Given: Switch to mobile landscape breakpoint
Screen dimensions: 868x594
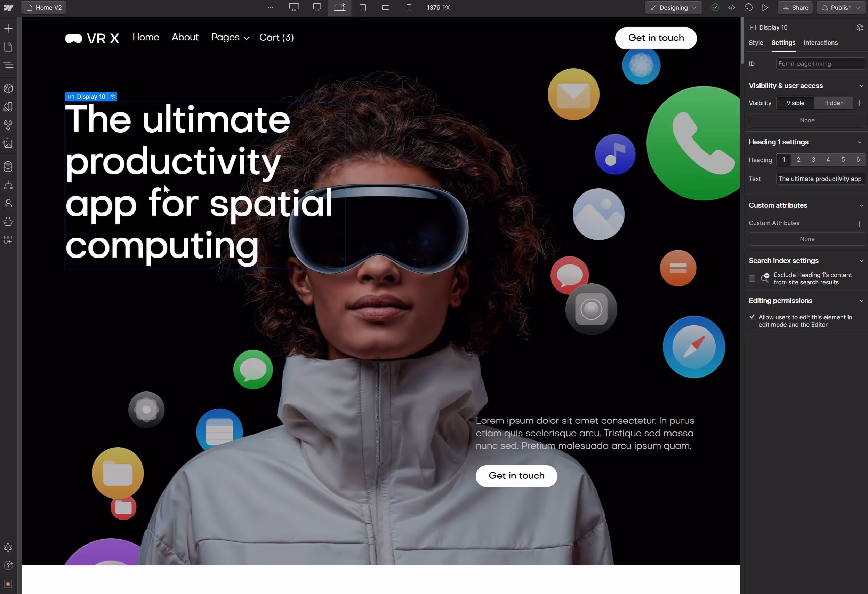Looking at the screenshot, I should (386, 7).
